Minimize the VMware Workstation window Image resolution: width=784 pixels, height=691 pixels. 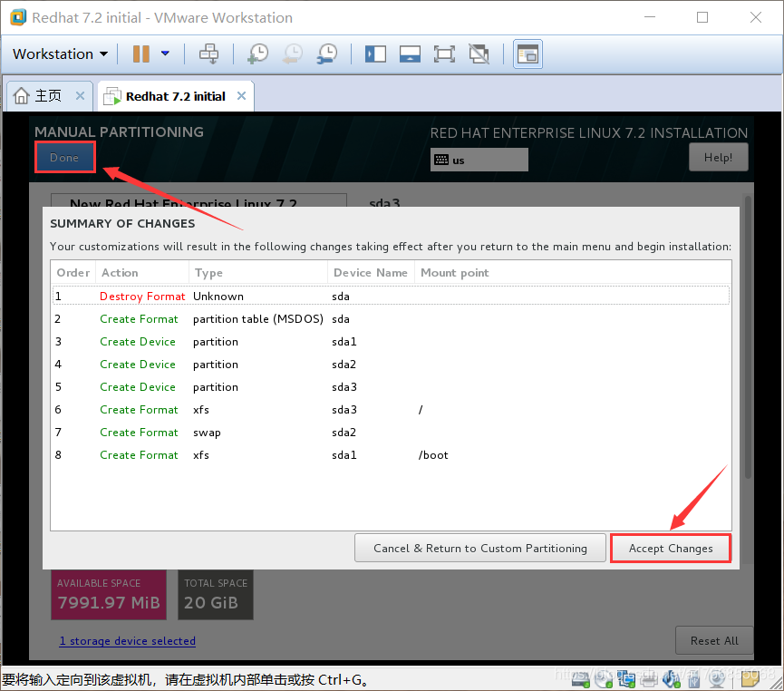(650, 17)
